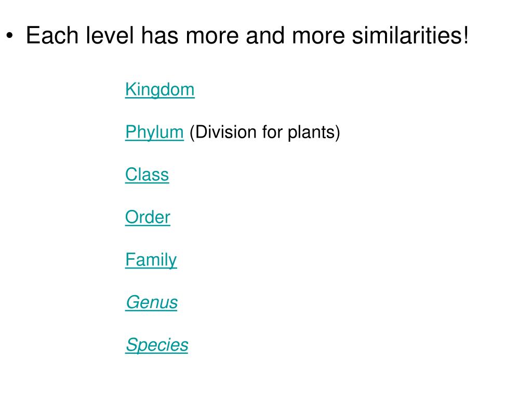Image resolution: width=532 pixels, height=399 pixels.
Task: Click the word "and" in the heading
Action: tap(265, 35)
